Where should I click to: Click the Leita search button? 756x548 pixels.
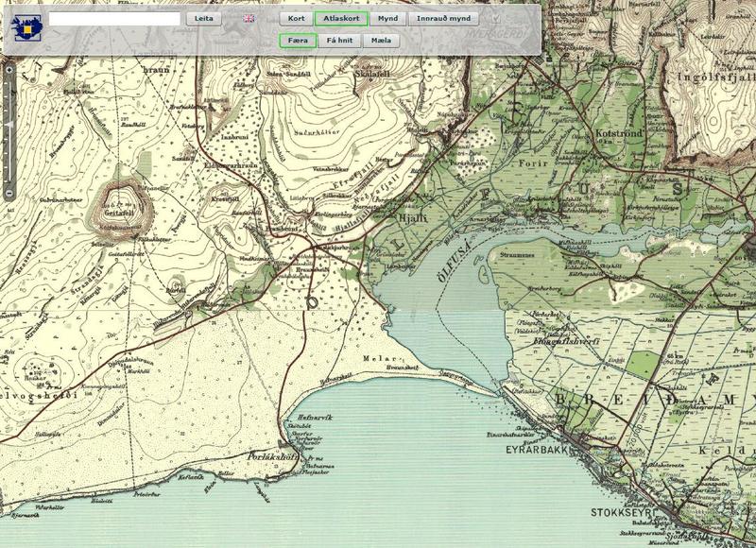point(204,19)
